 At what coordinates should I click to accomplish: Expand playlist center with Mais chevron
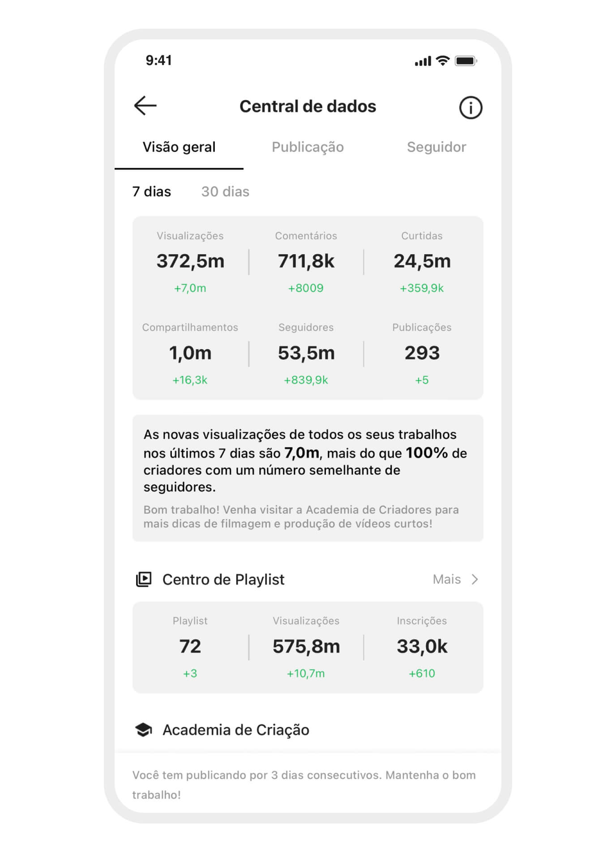click(x=475, y=579)
